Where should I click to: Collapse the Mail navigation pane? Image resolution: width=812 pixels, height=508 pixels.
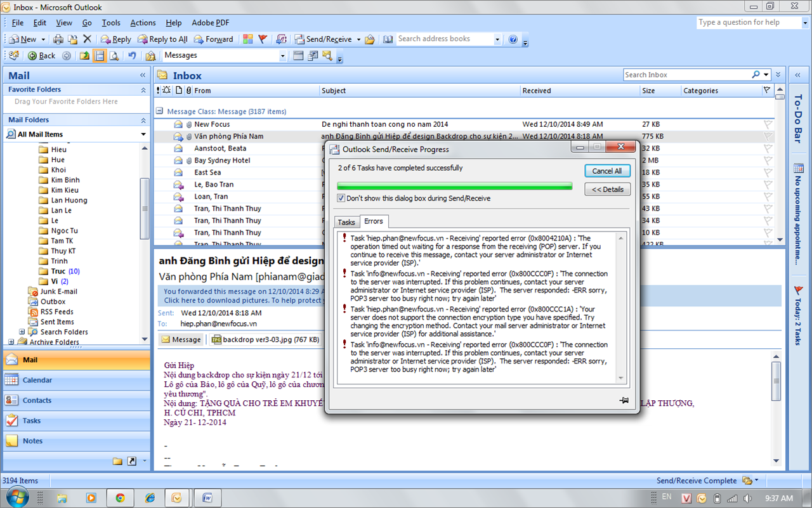[143, 75]
